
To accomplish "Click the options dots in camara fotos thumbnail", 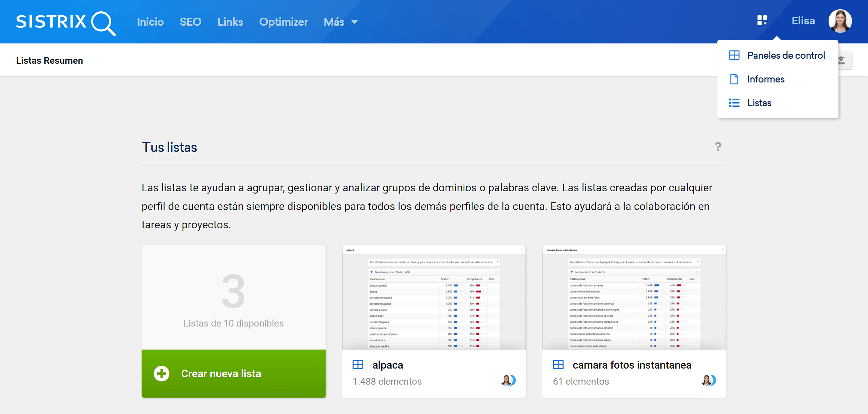I will point(722,250).
